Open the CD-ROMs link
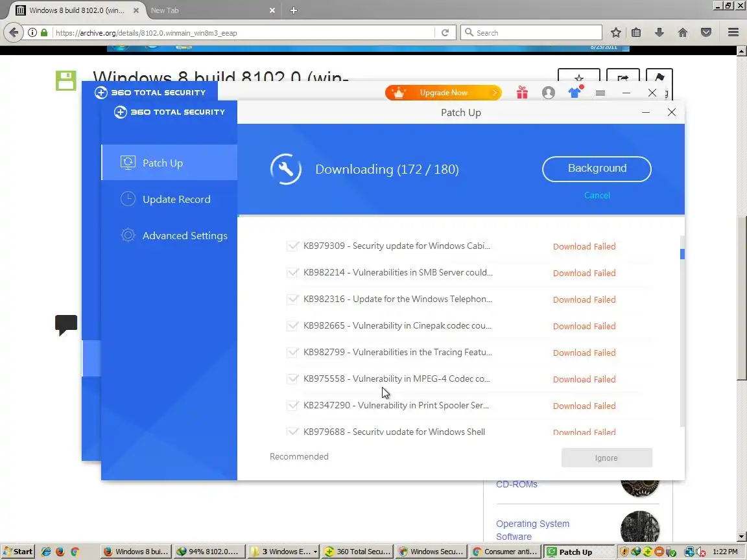Image resolution: width=747 pixels, height=560 pixels. pyautogui.click(x=516, y=484)
